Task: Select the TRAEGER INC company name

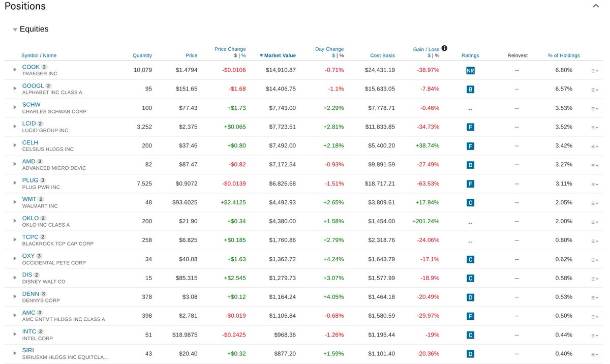Action: pyautogui.click(x=40, y=74)
